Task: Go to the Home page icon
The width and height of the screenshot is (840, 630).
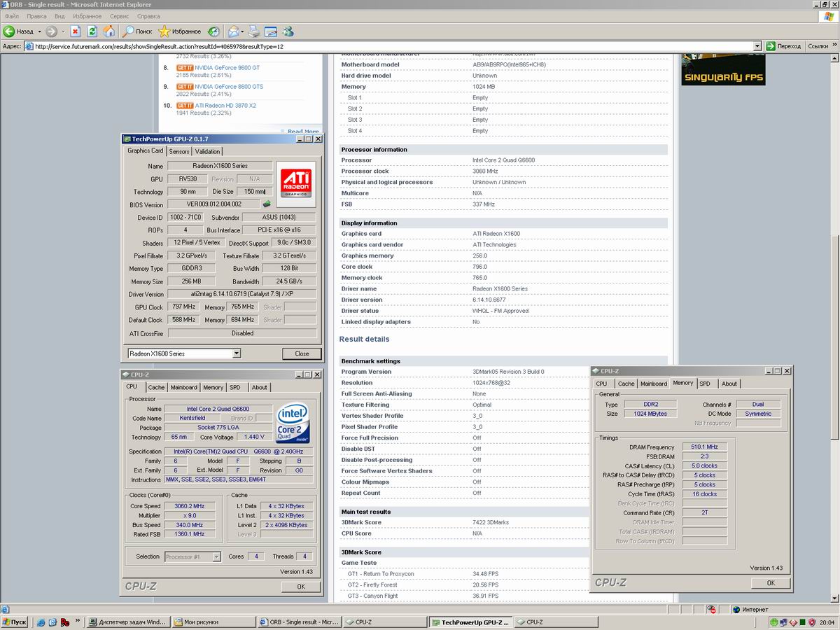Action: [109, 31]
